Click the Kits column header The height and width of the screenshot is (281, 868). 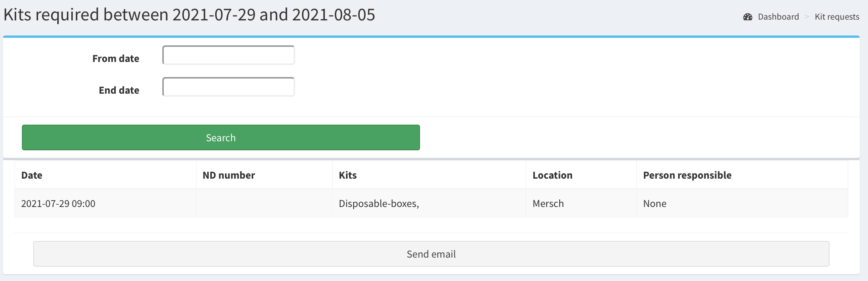[348, 175]
